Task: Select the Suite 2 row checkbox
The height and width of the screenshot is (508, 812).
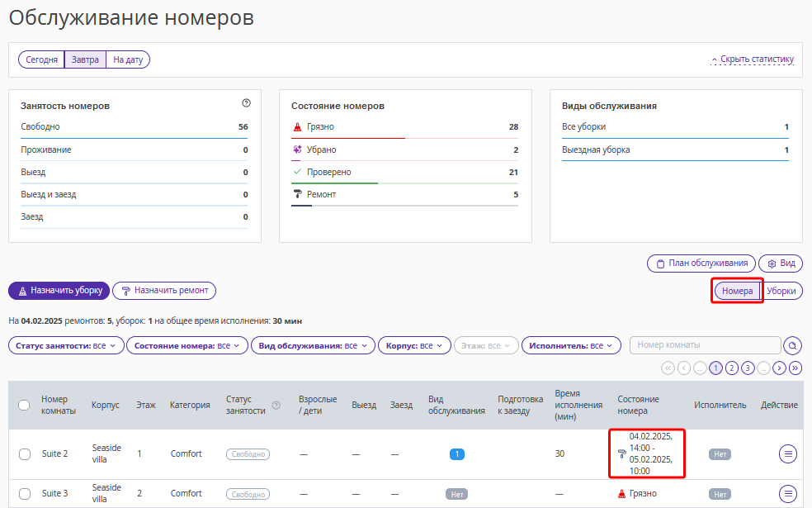Action: [25, 453]
